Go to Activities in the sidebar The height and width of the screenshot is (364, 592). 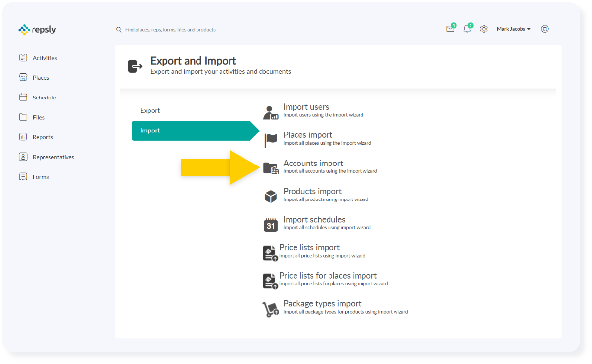45,58
